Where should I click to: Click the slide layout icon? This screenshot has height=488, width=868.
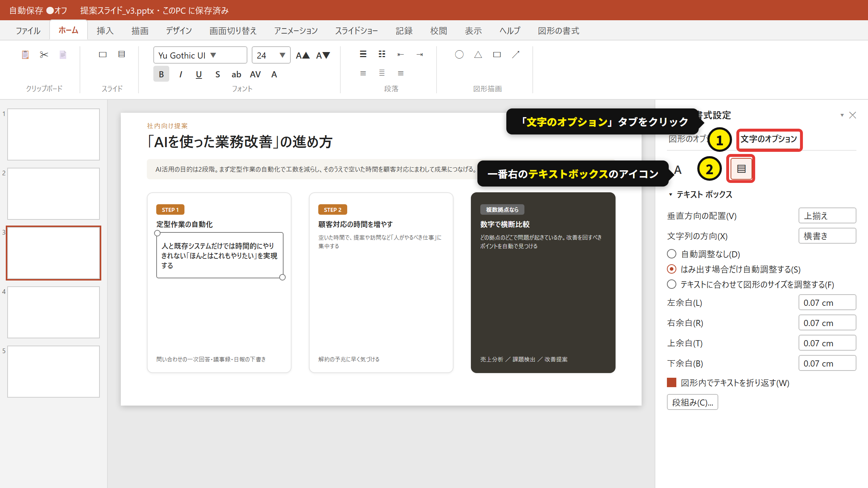122,55
